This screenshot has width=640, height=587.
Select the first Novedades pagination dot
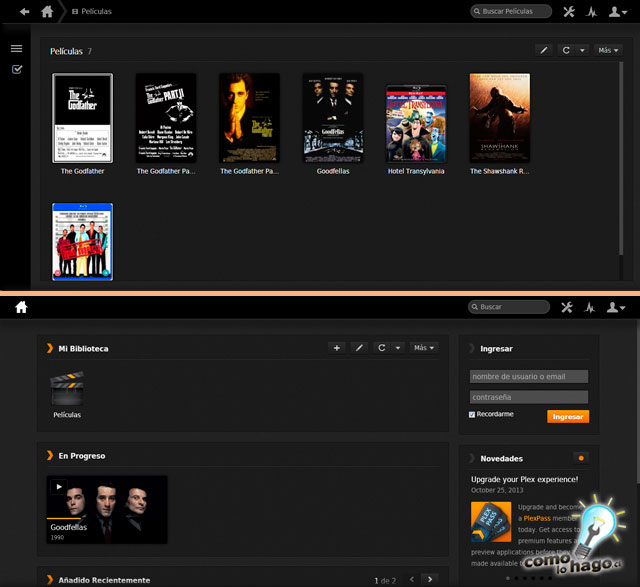508,578
